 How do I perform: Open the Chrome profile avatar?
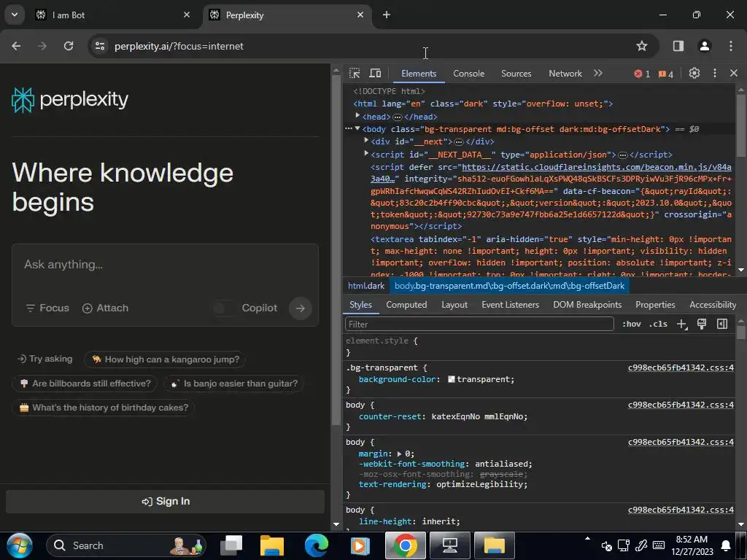(704, 46)
